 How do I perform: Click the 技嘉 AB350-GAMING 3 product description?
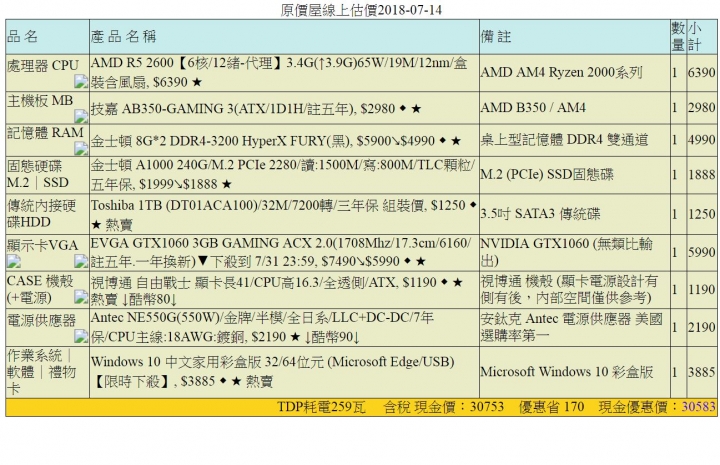(256, 109)
